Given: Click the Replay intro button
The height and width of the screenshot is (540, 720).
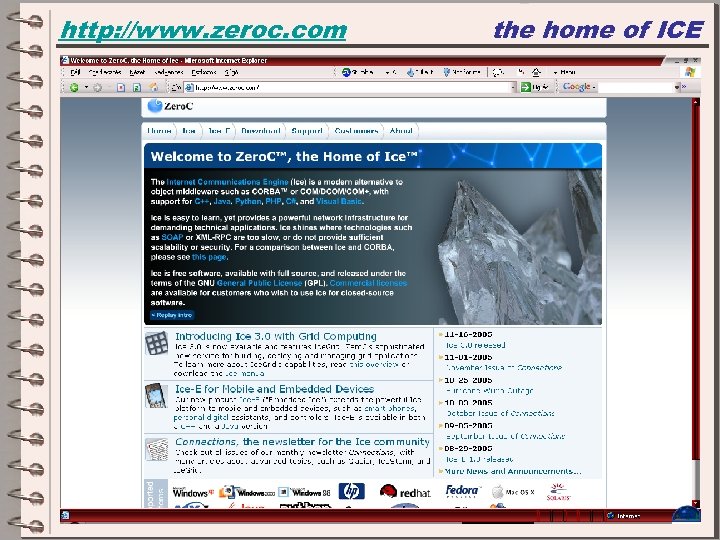Looking at the screenshot, I should 172,315.
